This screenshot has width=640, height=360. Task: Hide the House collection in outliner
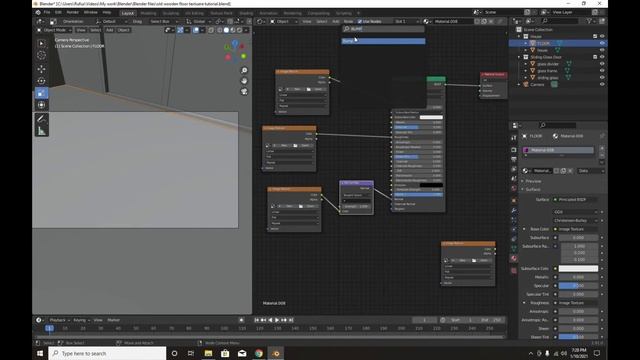(x=602, y=36)
